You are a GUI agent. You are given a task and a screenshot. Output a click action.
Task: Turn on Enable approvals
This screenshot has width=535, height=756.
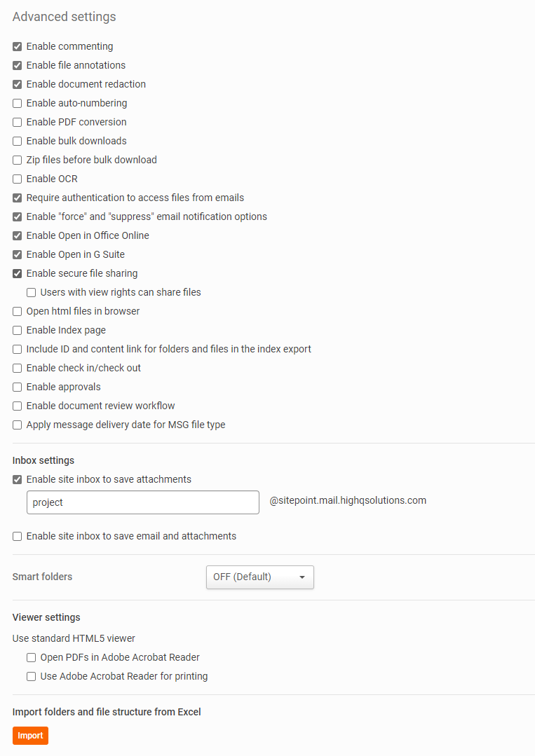(x=18, y=387)
